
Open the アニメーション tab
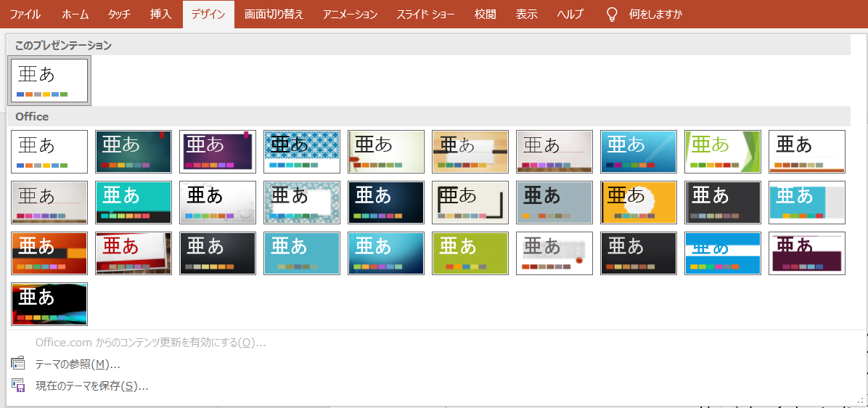(350, 15)
